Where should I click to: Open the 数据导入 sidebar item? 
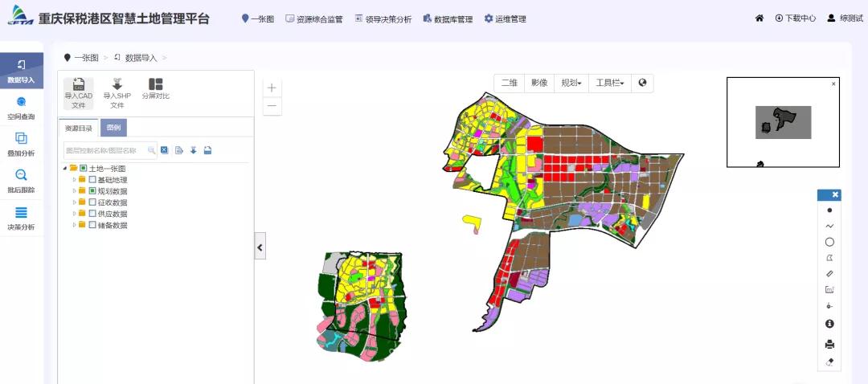(21, 71)
